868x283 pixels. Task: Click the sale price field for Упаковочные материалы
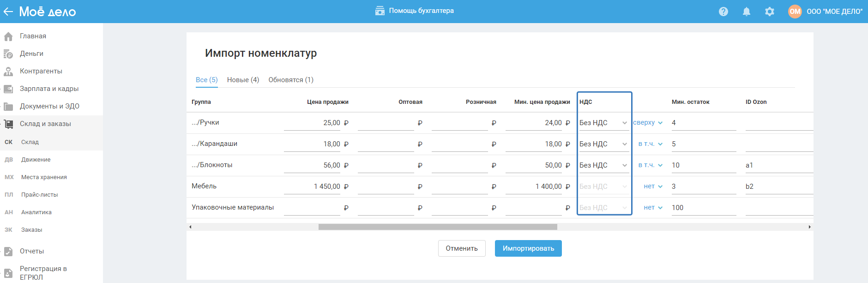click(x=312, y=208)
